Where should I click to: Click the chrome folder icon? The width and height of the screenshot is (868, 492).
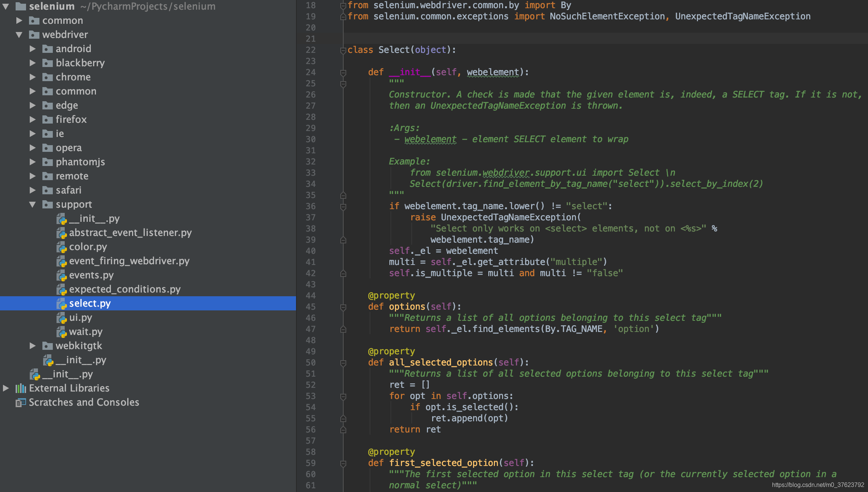pos(47,77)
